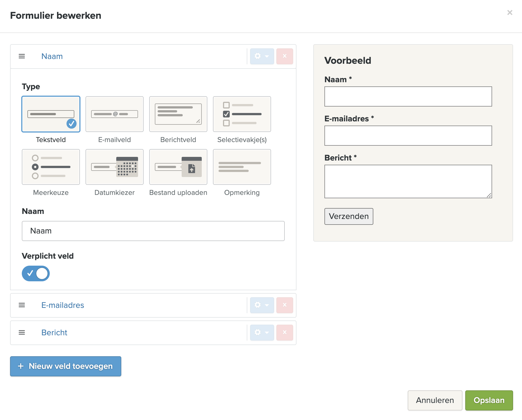Toggle the Verplicht veld switch off
Image resolution: width=522 pixels, height=420 pixels.
[x=36, y=273]
